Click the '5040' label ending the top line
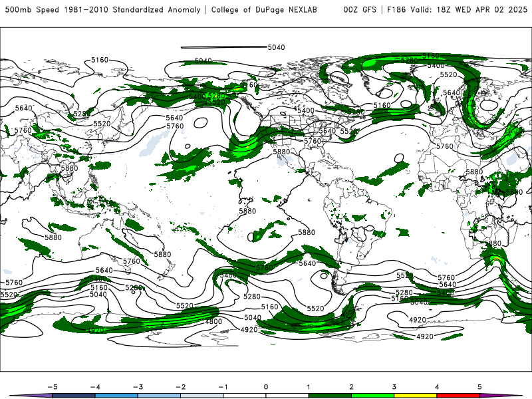The height and width of the screenshot is (399, 532). tap(276, 47)
